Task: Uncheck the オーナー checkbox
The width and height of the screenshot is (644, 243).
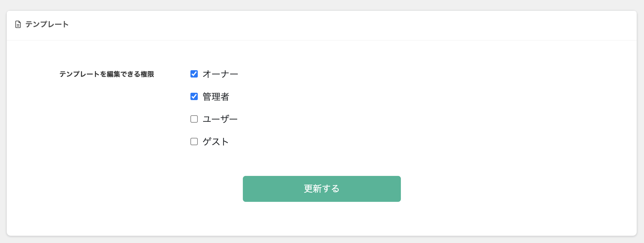Action: [x=194, y=74]
